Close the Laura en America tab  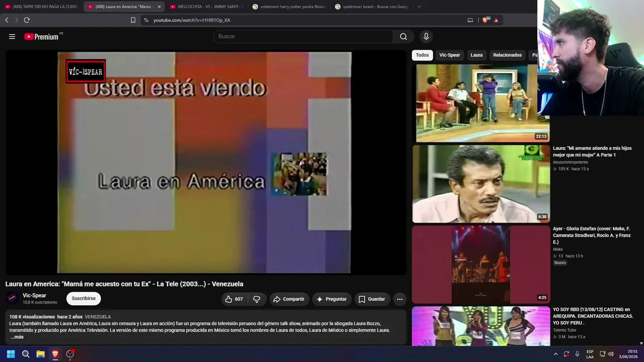[x=159, y=7]
